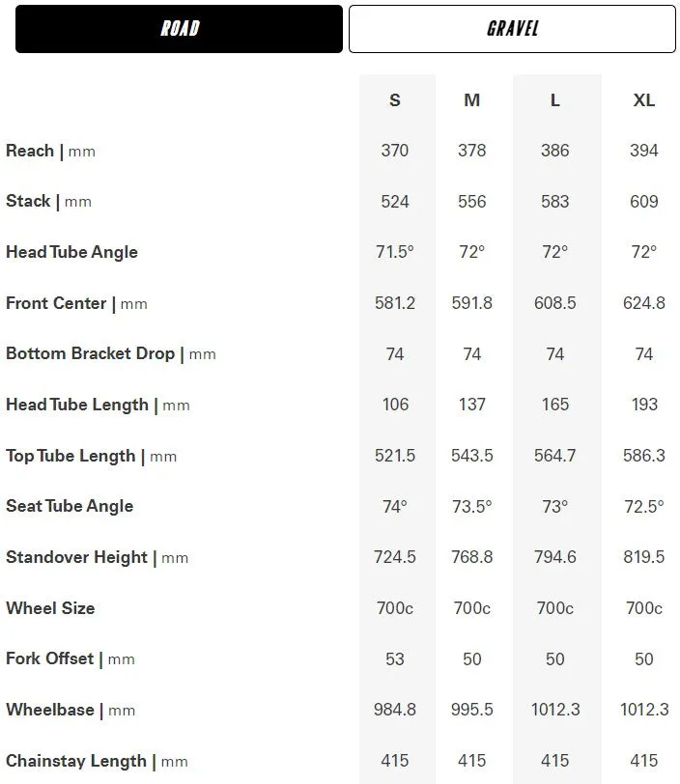The image size is (680, 784).
Task: Select the Top Tube Length label
Action: pyautogui.click(x=92, y=456)
